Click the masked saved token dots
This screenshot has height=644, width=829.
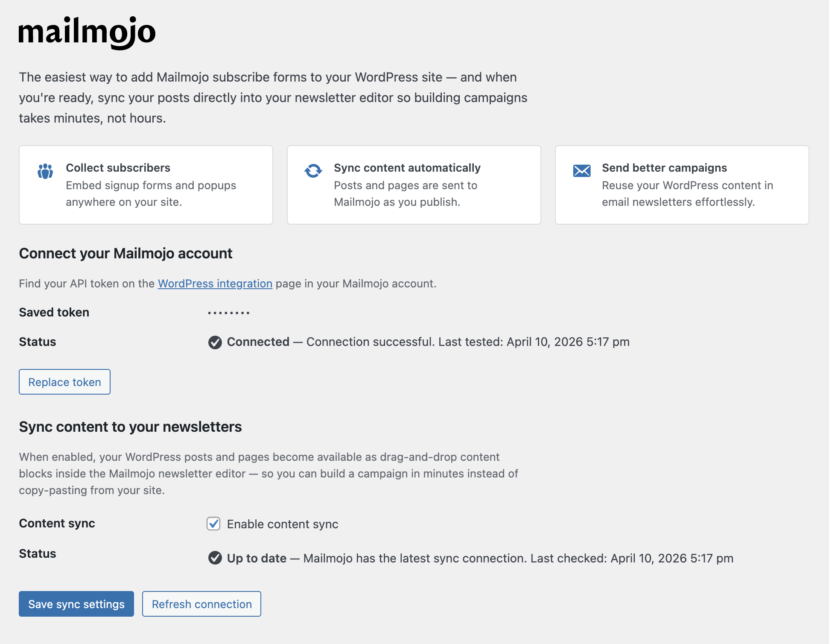[229, 313]
